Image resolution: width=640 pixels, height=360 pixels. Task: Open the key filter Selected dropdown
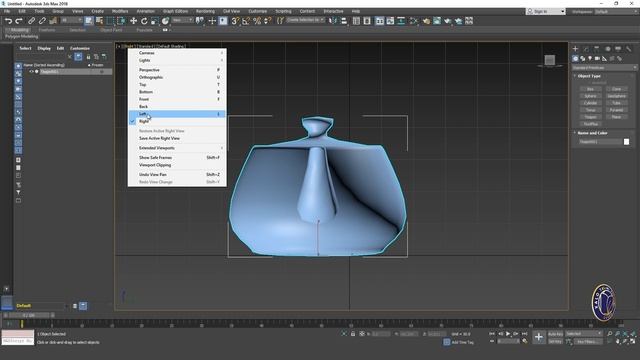pos(584,334)
